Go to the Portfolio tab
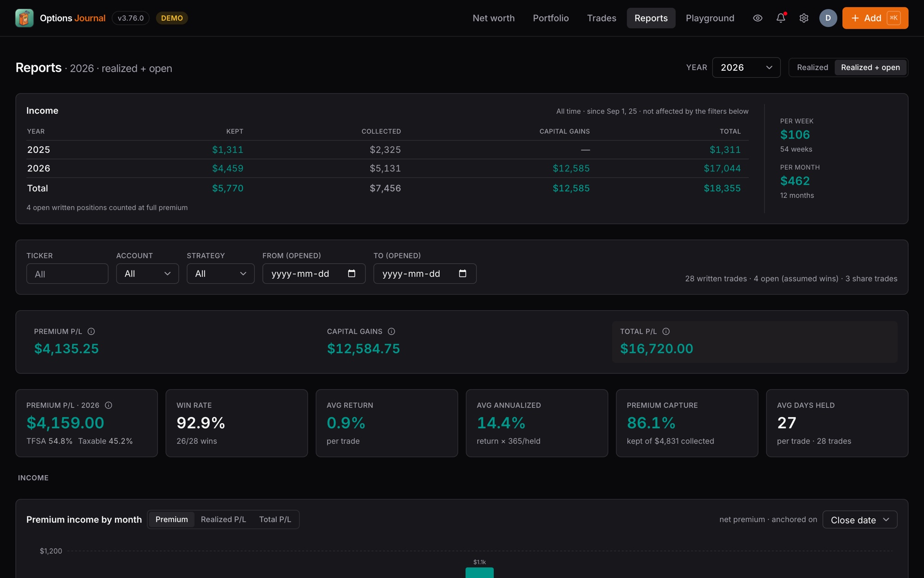 [551, 18]
